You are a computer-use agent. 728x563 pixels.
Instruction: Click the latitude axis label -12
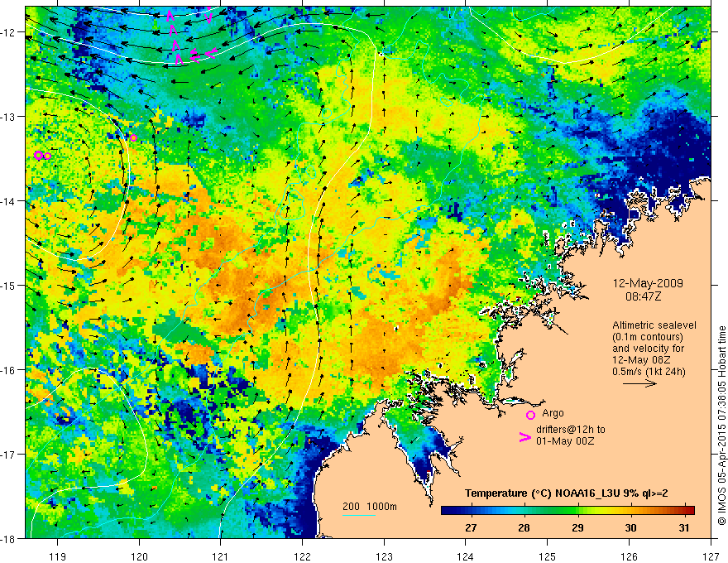point(9,32)
